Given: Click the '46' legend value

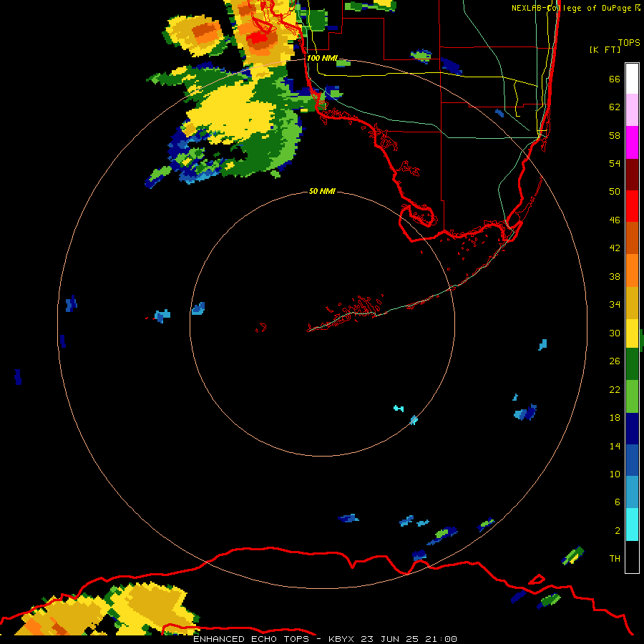Looking at the screenshot, I should [x=615, y=220].
